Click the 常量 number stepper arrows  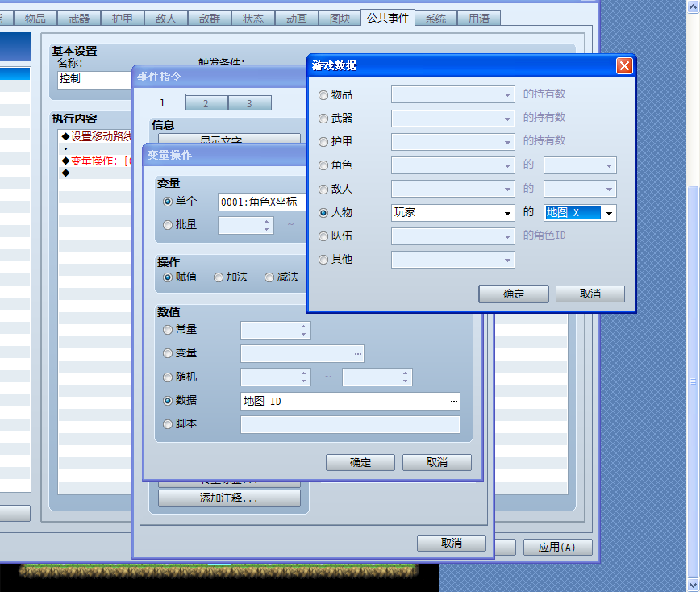pos(303,331)
